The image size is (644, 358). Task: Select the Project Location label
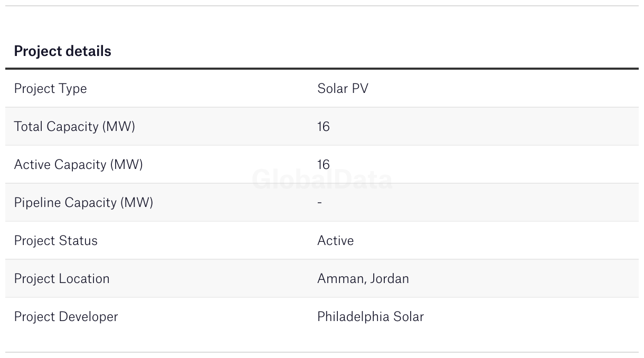click(62, 279)
